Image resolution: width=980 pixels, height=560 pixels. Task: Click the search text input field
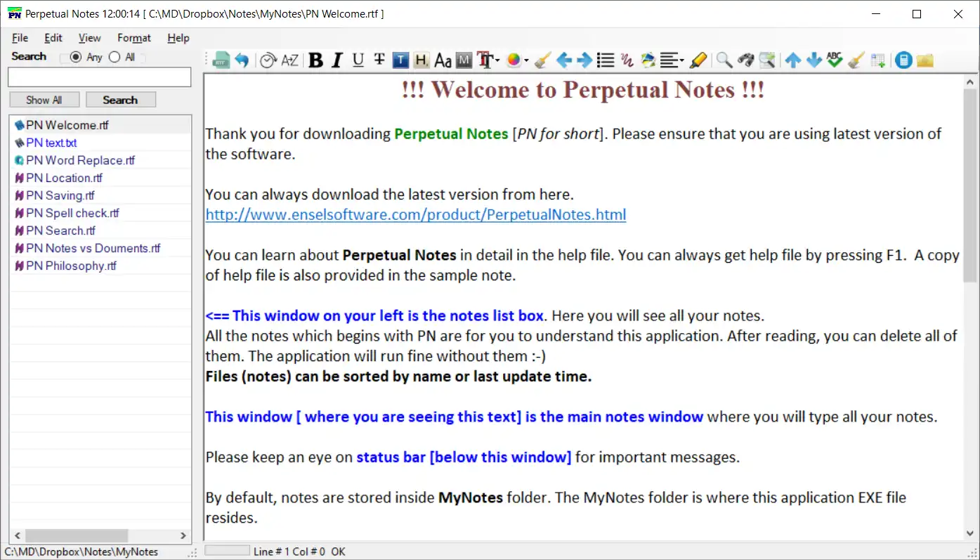[x=99, y=77]
